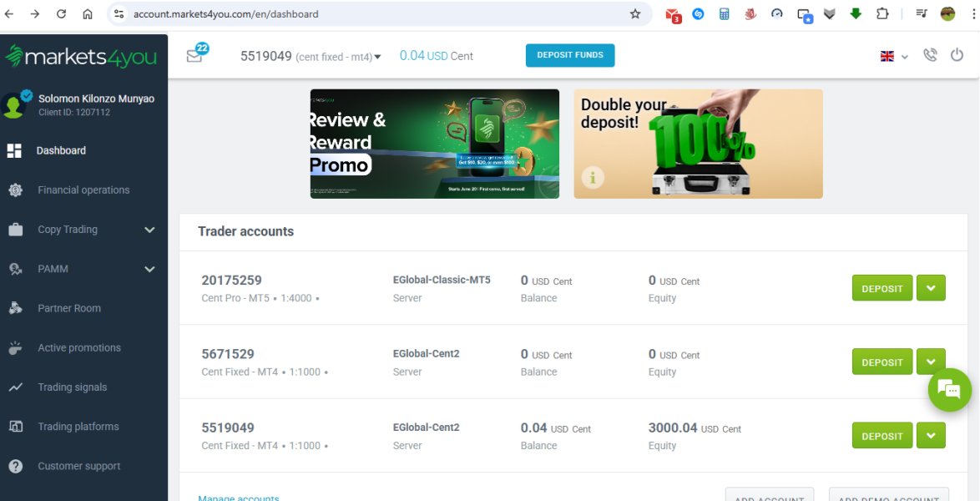
Task: Click the green download arrow extension icon
Action: click(x=856, y=13)
